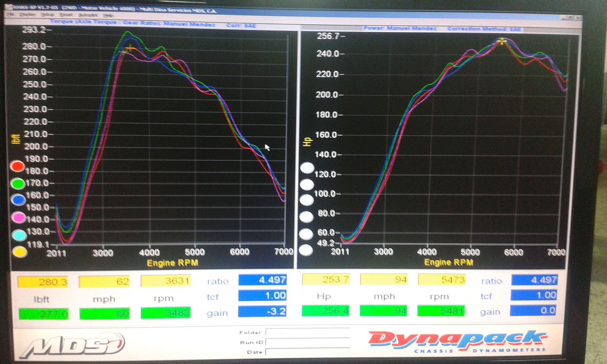Image resolution: width=607 pixels, height=364 pixels.
Task: Click the torque gain value box showing -3.2
Action: coord(262,311)
